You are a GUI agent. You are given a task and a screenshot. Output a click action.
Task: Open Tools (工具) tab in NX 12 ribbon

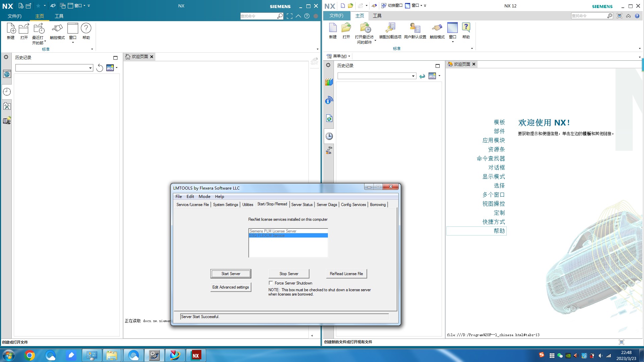tap(377, 16)
